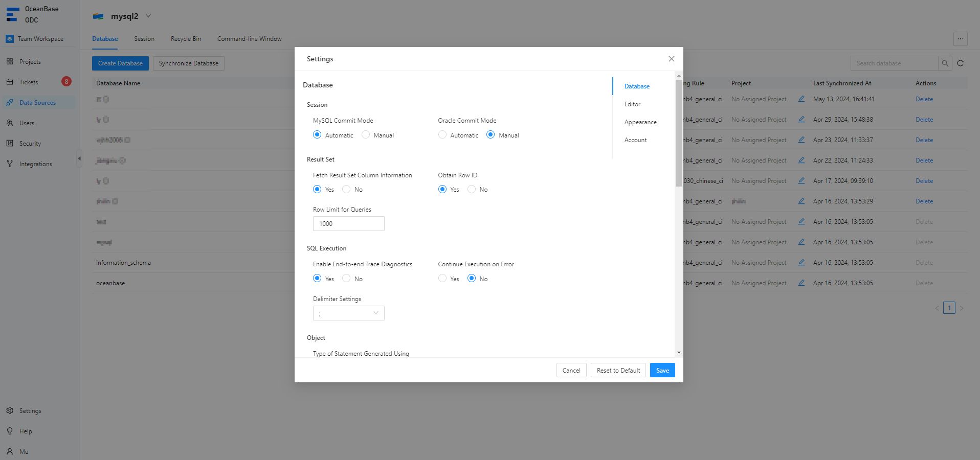Viewport: 980px width, 460px height.
Task: Save the settings changes
Action: pyautogui.click(x=662, y=371)
